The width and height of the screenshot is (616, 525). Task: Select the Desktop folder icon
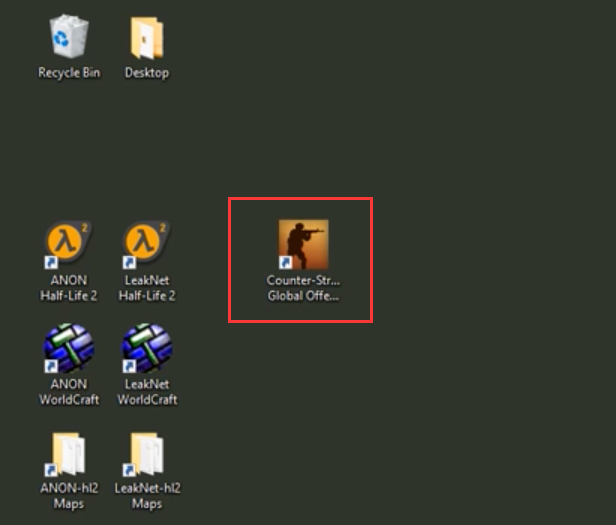[x=147, y=37]
